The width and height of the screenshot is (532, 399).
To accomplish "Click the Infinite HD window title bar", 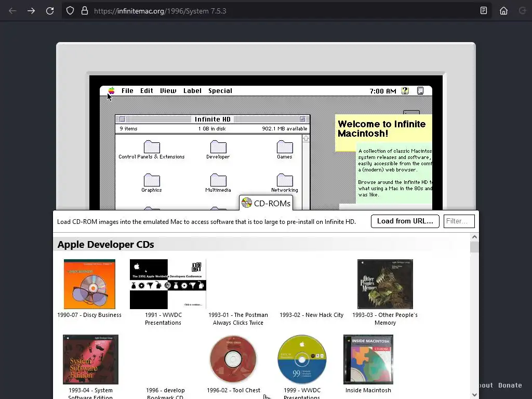I will tap(212, 119).
